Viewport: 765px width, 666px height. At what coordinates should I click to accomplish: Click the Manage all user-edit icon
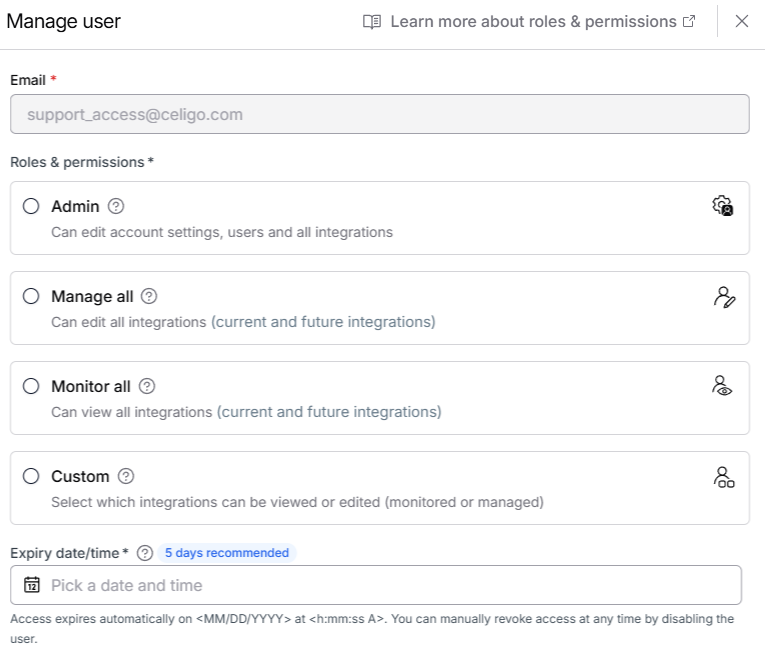click(x=724, y=296)
